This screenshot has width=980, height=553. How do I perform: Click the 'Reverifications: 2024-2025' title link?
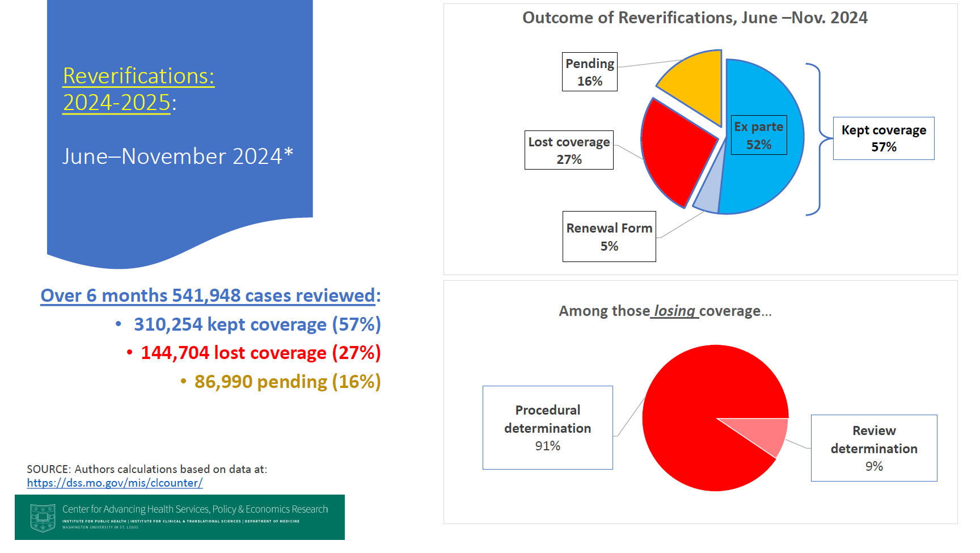point(138,89)
